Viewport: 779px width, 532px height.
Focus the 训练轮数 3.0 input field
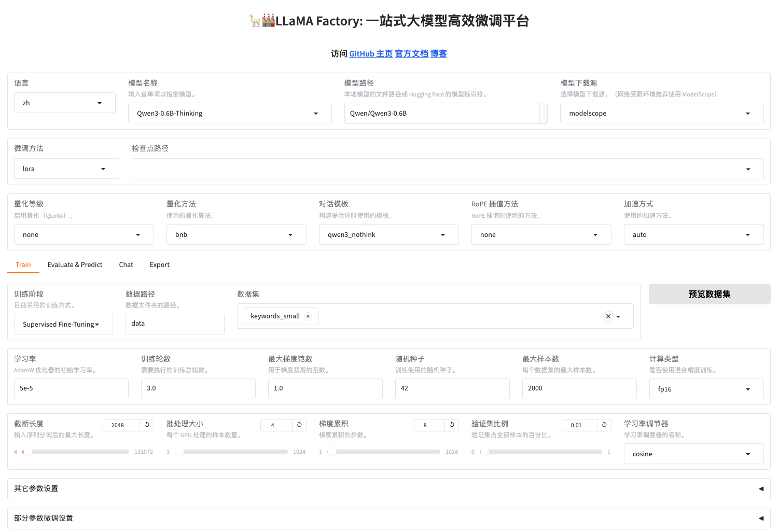(x=198, y=388)
